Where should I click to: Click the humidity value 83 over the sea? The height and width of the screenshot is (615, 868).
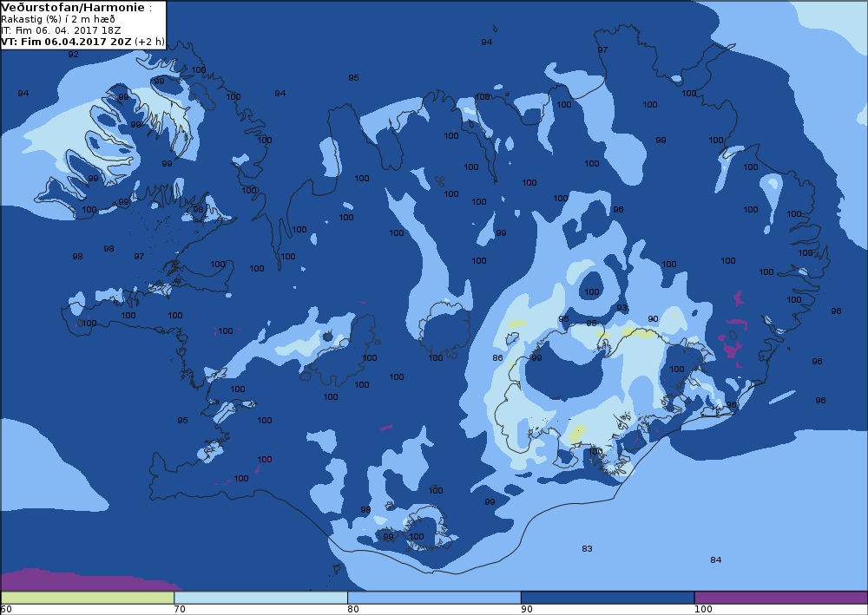(587, 548)
